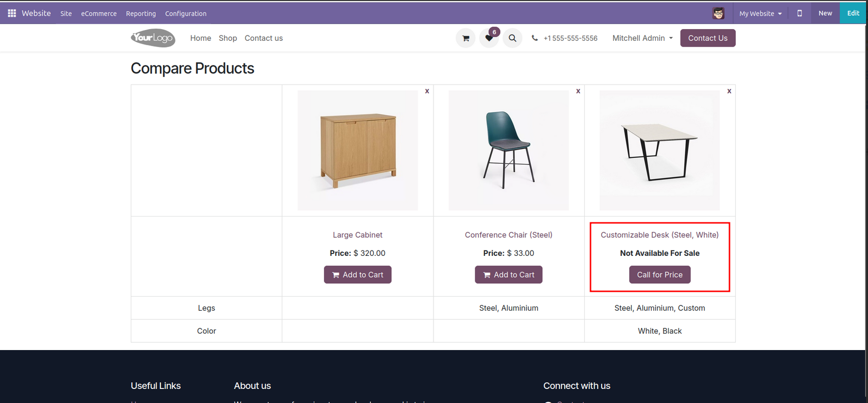Open the Configuration menu
868x403 pixels.
(x=186, y=14)
